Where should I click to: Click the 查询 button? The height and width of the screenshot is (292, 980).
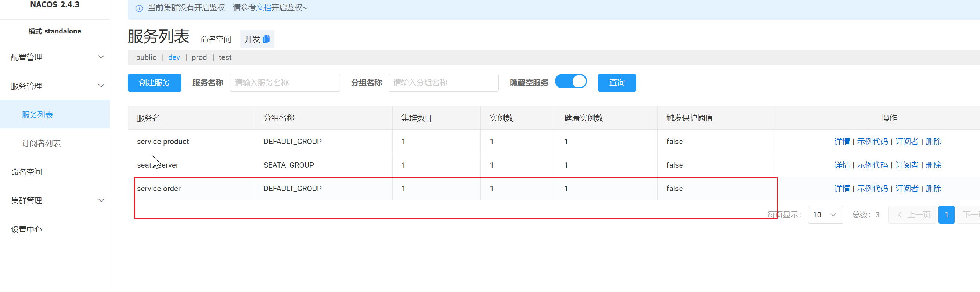tap(617, 83)
